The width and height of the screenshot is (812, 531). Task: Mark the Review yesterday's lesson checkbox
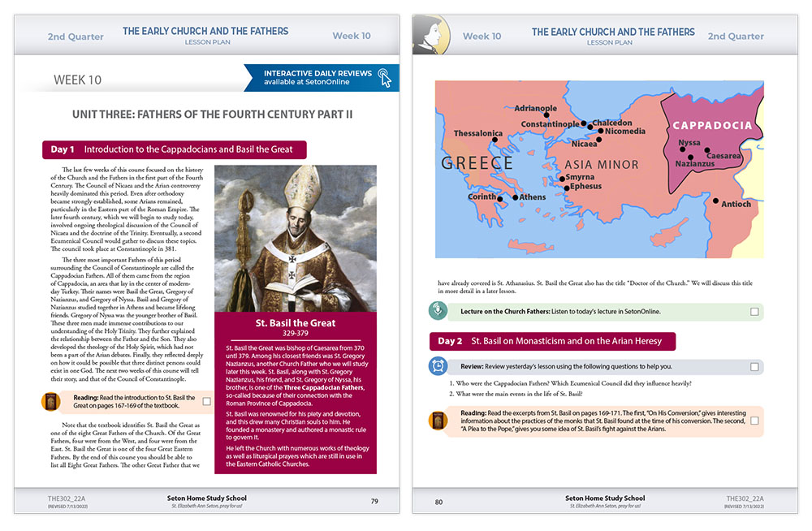coord(754,367)
